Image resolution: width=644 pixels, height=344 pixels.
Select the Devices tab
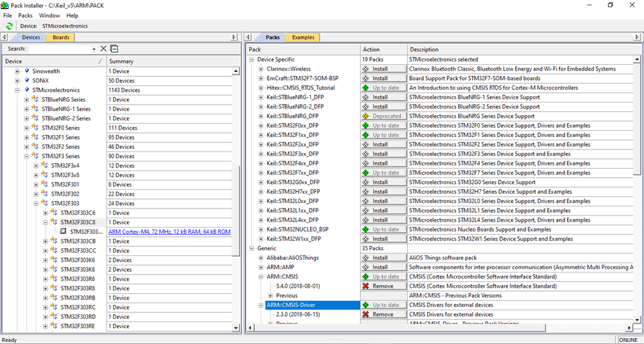(x=31, y=38)
